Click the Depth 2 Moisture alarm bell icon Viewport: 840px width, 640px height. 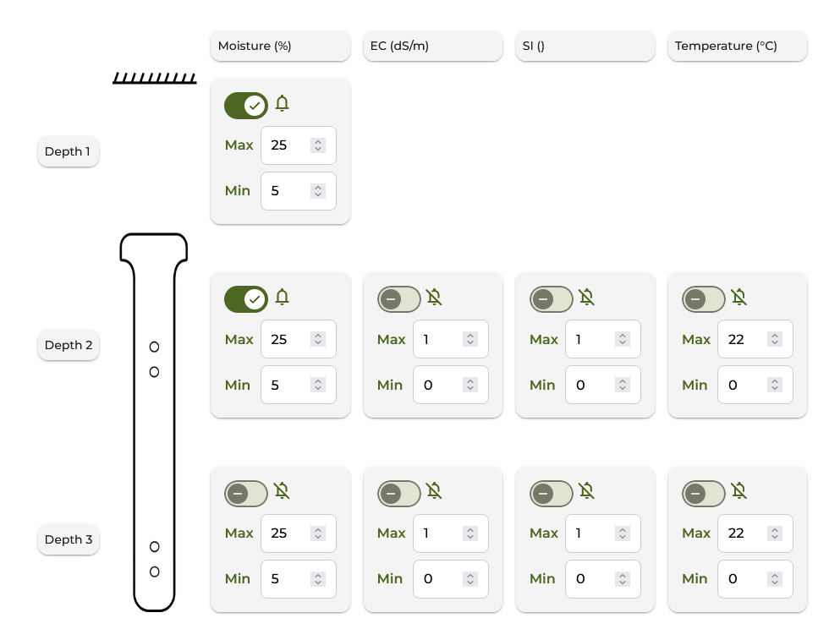click(x=283, y=298)
